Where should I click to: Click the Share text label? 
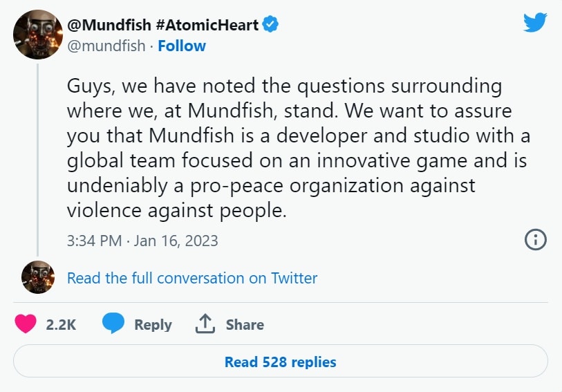245,325
